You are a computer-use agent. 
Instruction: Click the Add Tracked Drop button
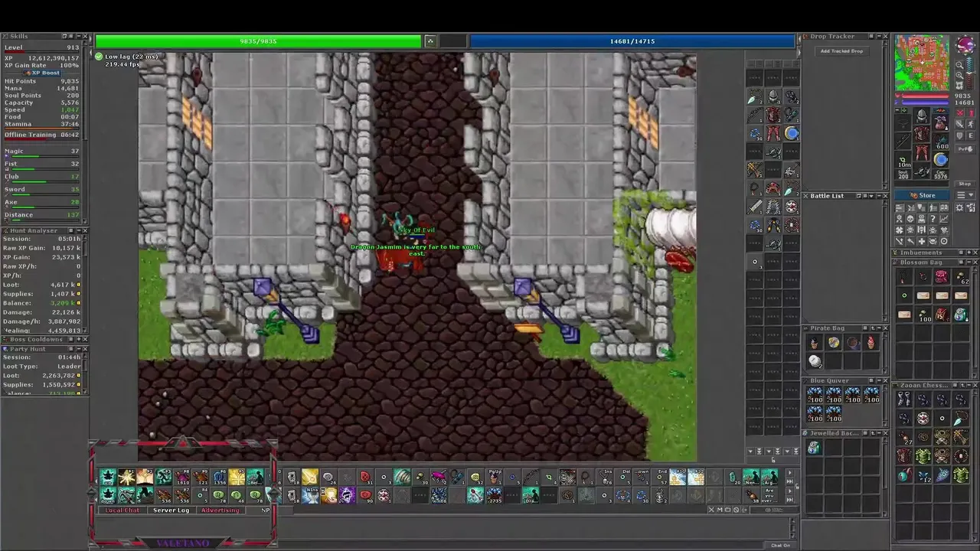pos(842,51)
